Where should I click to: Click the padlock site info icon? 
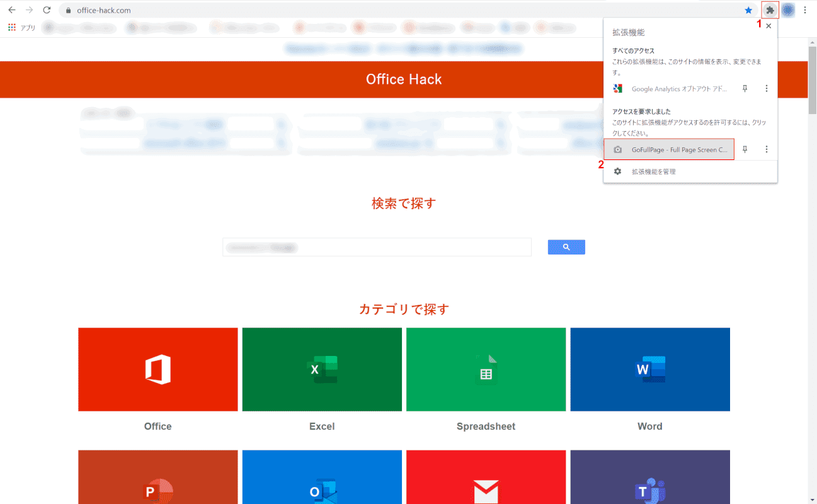pos(69,10)
